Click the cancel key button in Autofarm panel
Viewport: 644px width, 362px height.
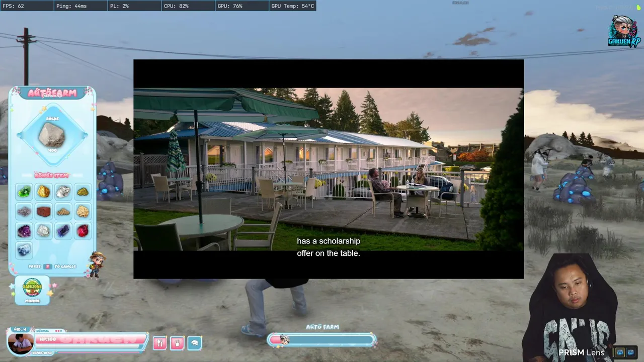[x=48, y=266]
